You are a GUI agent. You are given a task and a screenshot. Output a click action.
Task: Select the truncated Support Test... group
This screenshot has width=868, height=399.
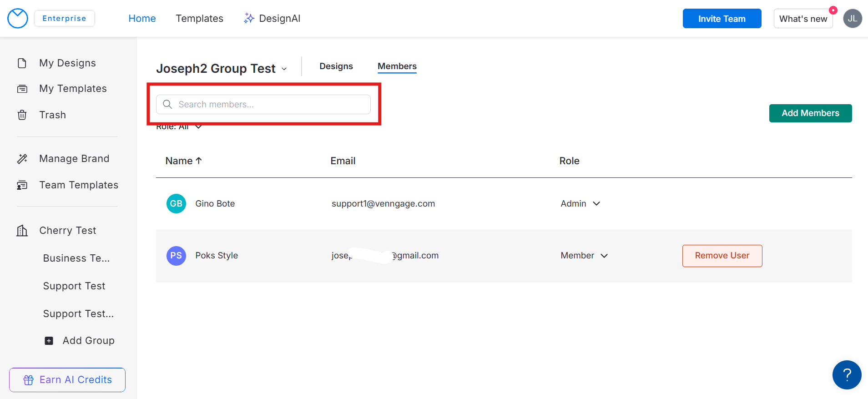(78, 313)
